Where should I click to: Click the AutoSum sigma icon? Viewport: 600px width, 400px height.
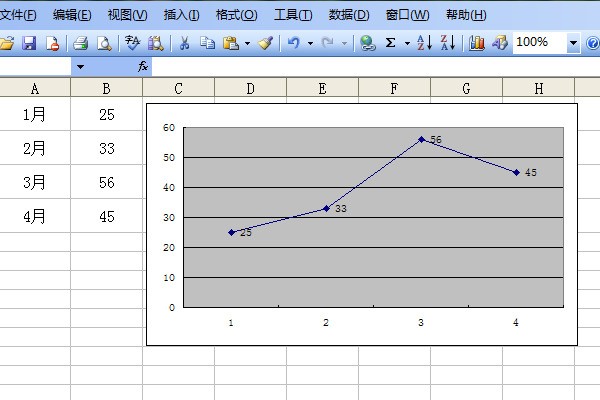(x=390, y=43)
